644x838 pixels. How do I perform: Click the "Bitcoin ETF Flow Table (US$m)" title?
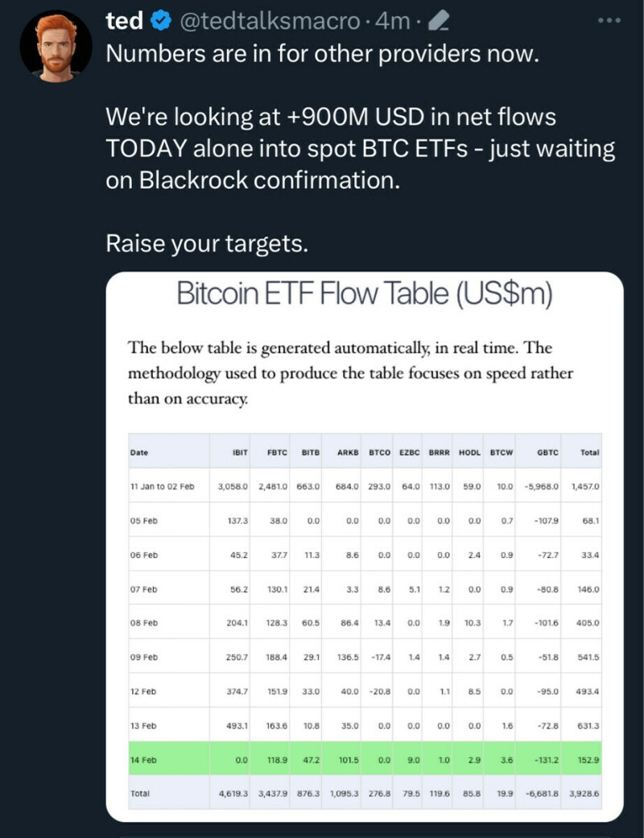coord(365,293)
